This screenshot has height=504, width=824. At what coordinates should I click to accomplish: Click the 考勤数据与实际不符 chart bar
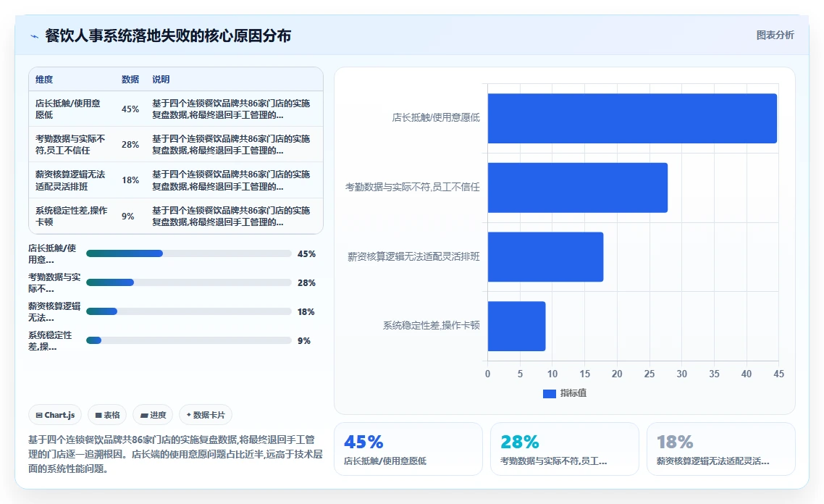[x=578, y=188]
